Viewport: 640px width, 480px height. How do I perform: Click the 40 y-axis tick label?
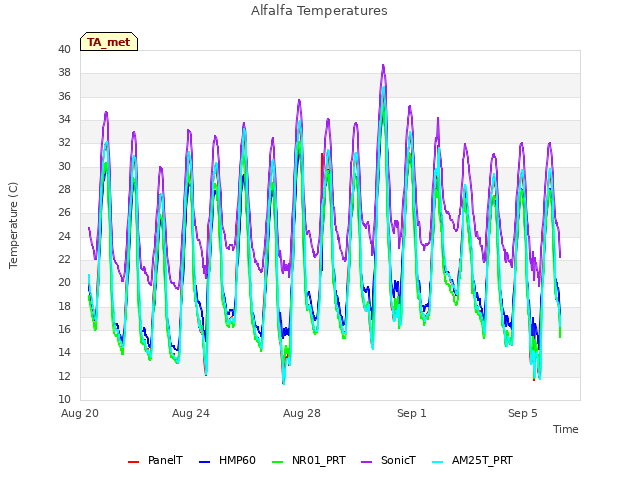click(x=64, y=50)
